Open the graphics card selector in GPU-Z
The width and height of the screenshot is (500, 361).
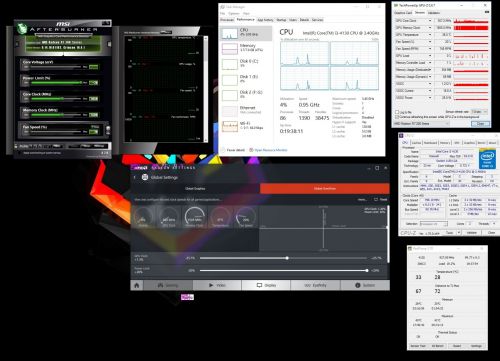pyautogui.click(x=421, y=124)
